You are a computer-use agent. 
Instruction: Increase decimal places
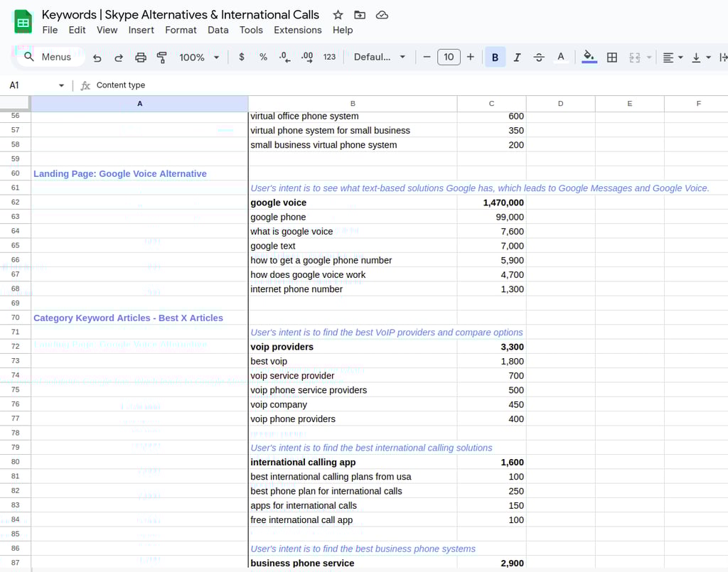point(307,57)
